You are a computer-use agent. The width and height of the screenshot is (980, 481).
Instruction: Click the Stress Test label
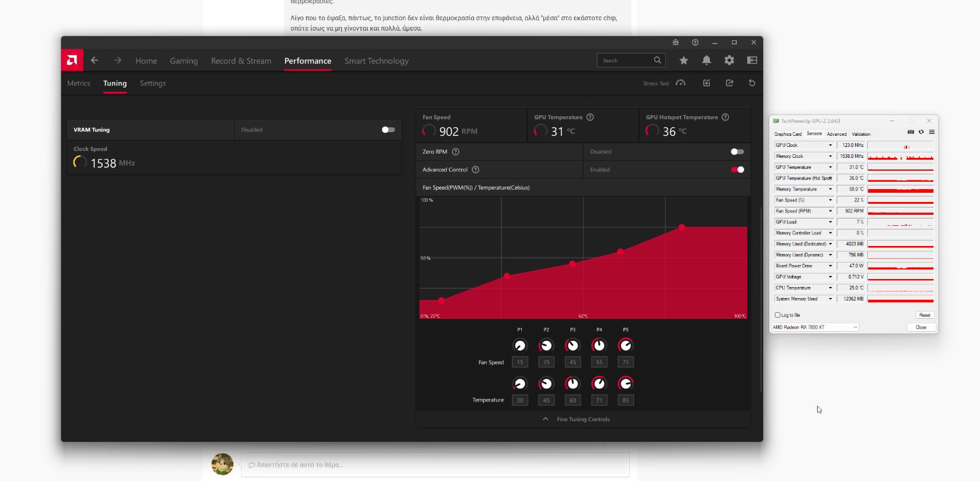656,83
